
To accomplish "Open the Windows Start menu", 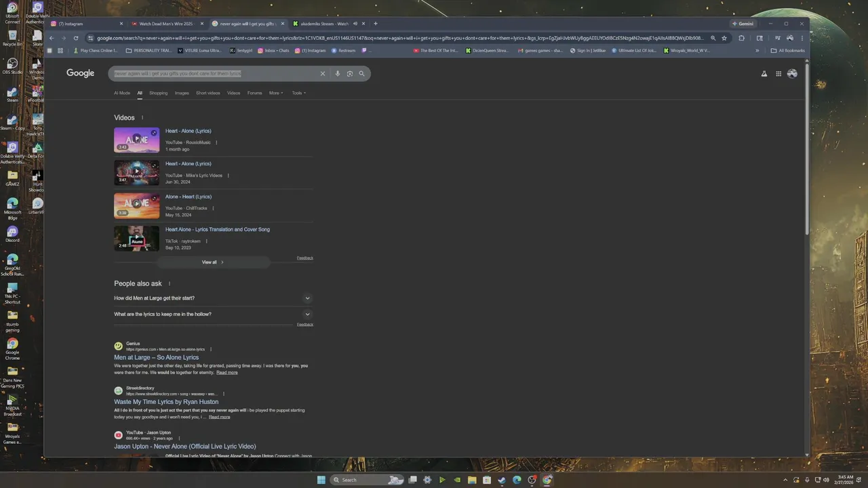I will pyautogui.click(x=321, y=480).
